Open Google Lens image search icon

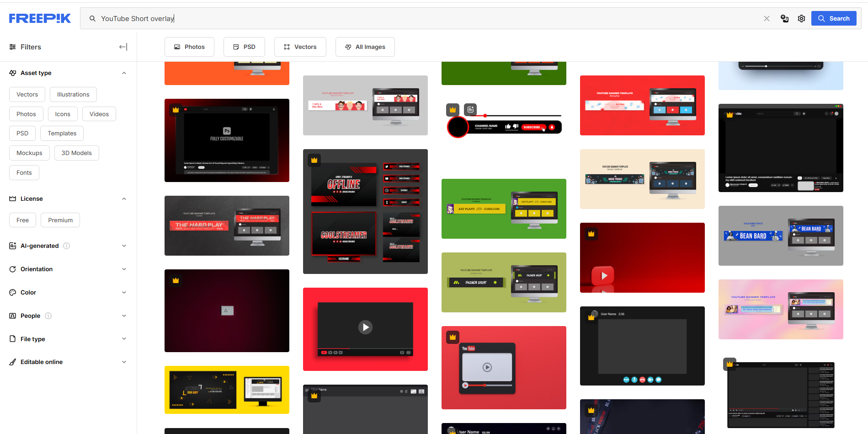(x=785, y=18)
